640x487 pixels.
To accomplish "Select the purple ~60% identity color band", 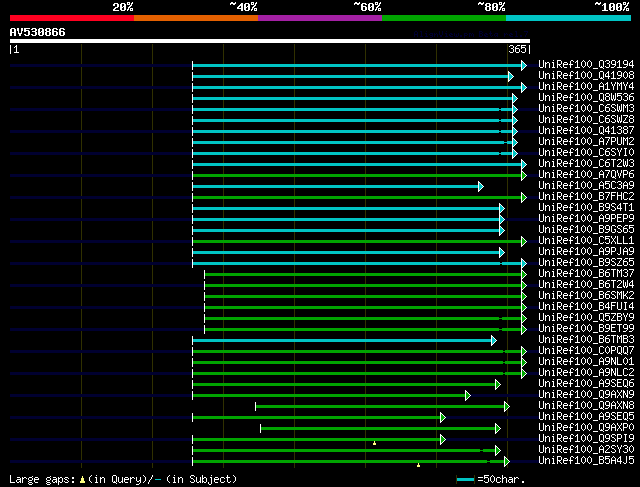I will click(320, 18).
